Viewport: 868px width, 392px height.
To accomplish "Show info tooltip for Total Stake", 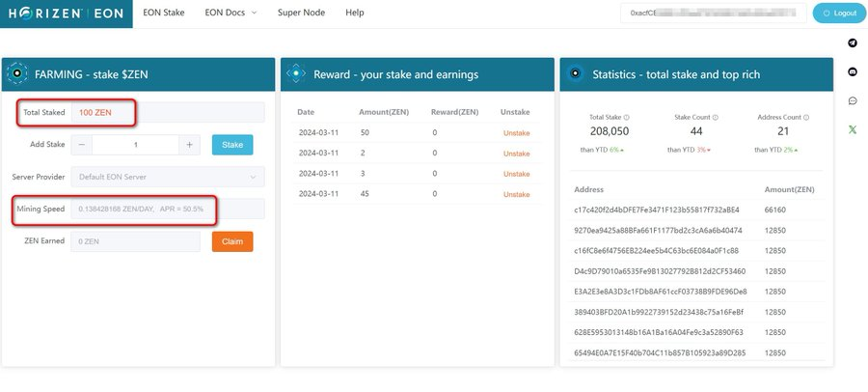I will point(626,118).
